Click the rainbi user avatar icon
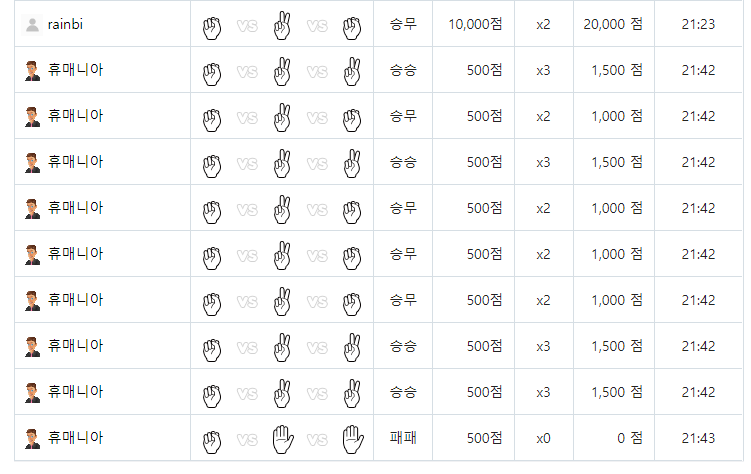The height and width of the screenshot is (474, 751). 32,24
